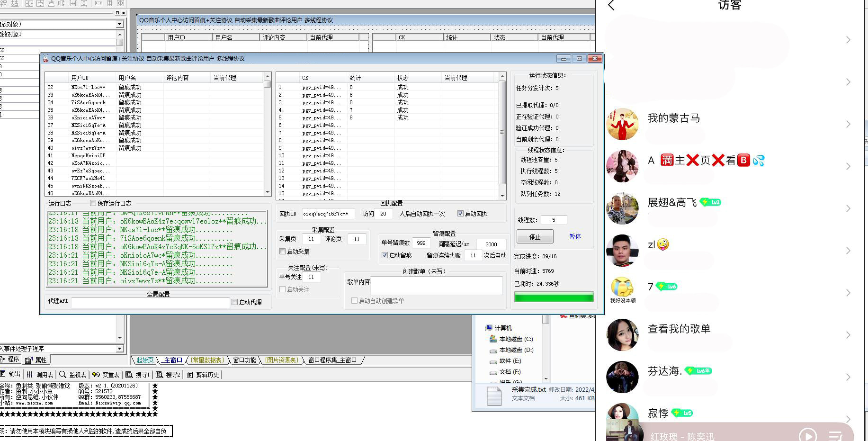
Task: Open the visitor 芬达海. chevron
Action: pos(848,377)
